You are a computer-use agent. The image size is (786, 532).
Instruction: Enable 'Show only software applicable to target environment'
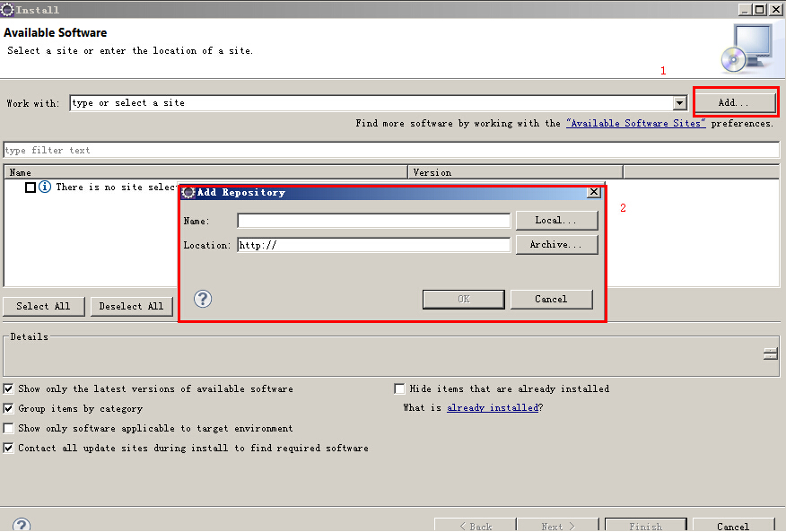tap(9, 429)
